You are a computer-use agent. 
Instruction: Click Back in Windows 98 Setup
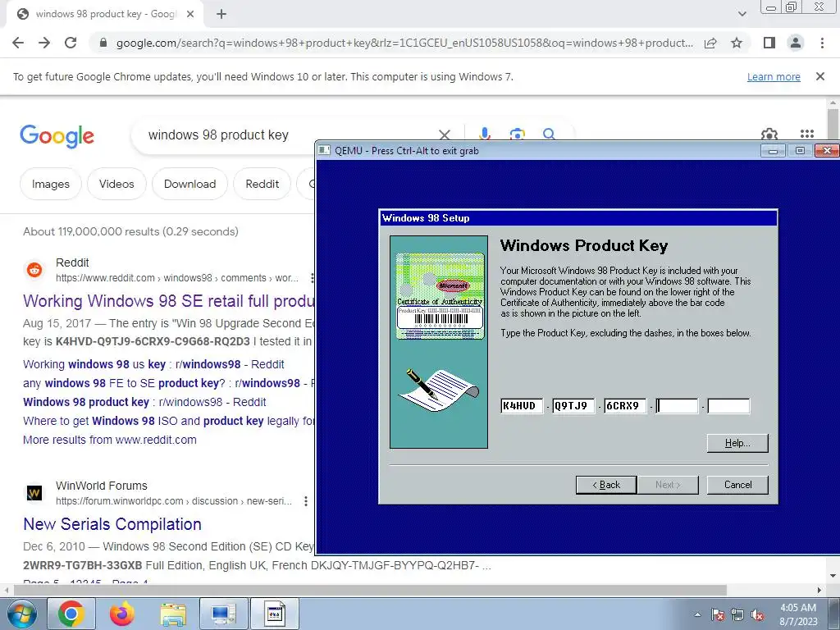point(606,485)
